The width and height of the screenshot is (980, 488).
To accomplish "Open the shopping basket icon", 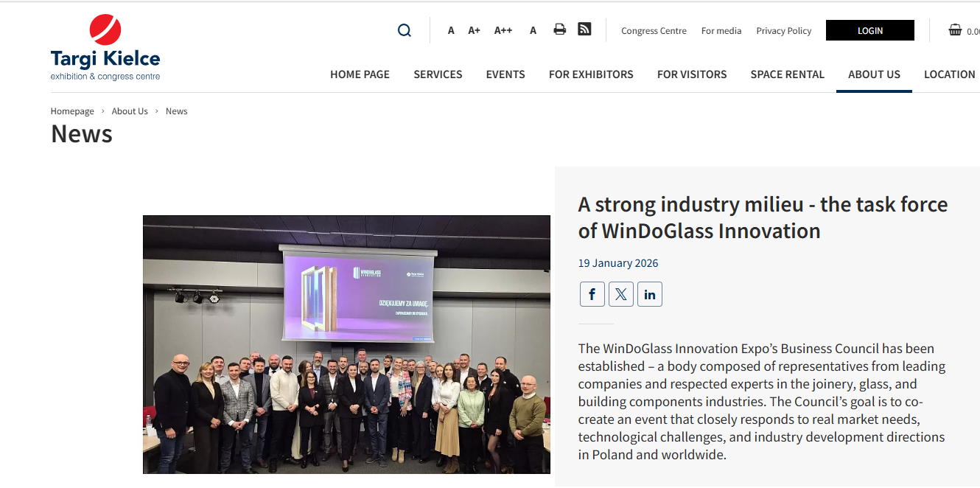I will point(955,30).
